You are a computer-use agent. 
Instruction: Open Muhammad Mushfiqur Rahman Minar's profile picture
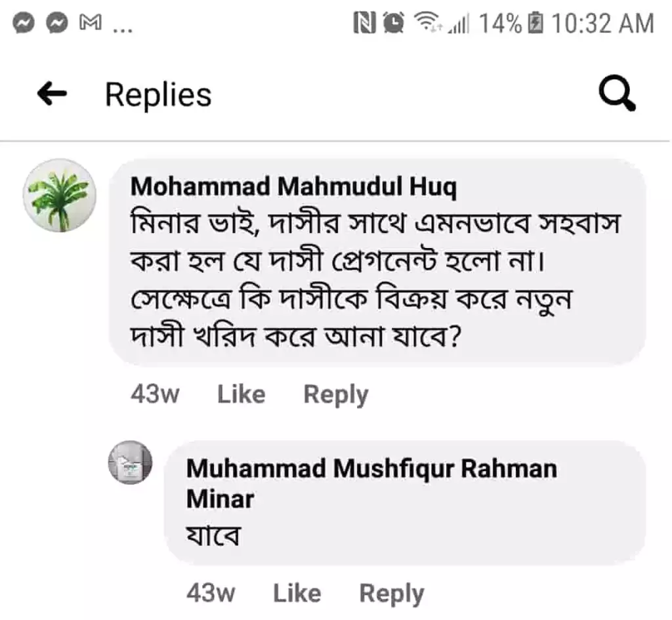pyautogui.click(x=130, y=463)
